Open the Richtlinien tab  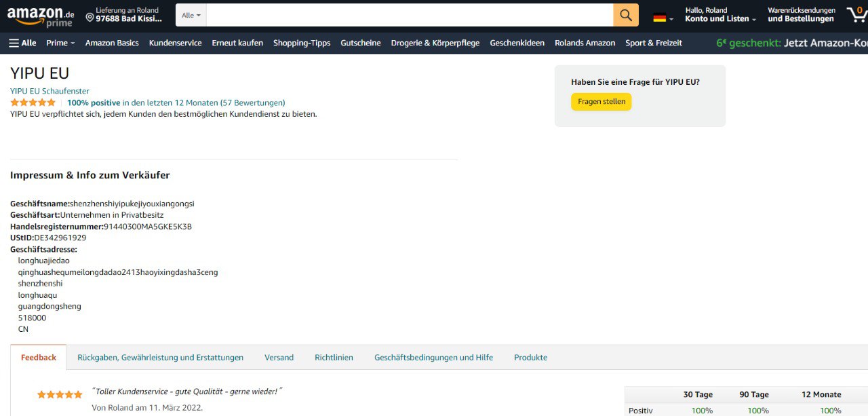[x=334, y=358]
